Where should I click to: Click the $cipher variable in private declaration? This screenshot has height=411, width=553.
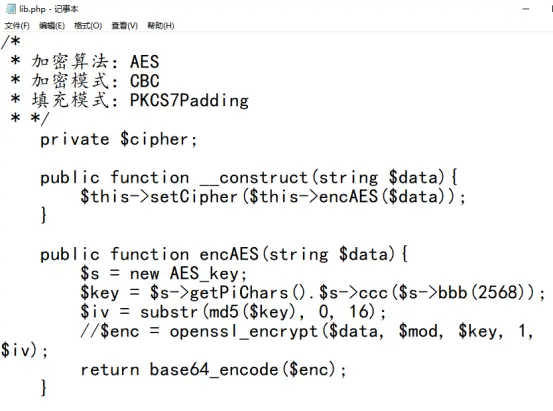click(x=154, y=139)
